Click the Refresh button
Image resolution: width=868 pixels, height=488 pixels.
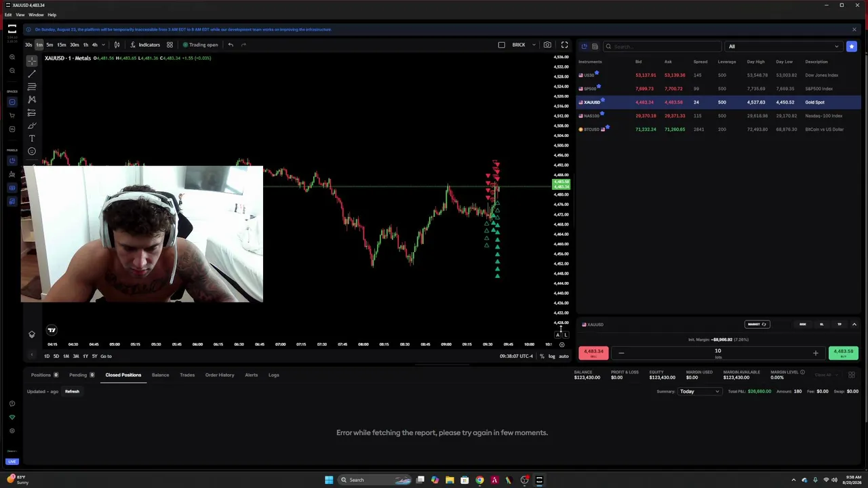[72, 391]
